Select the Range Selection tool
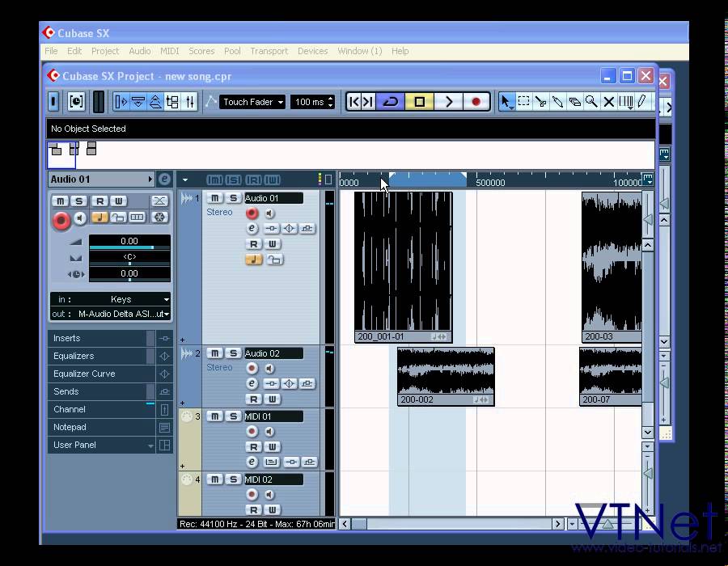The image size is (728, 566). click(523, 102)
